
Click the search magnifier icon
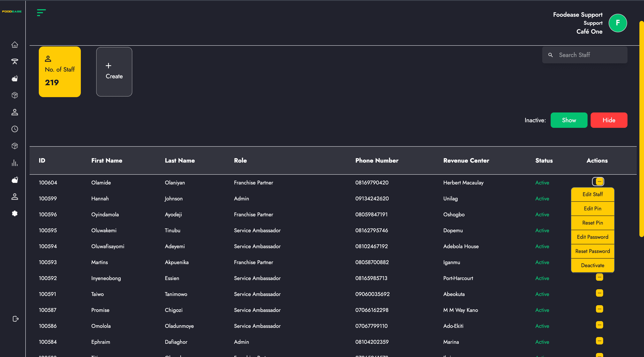click(x=550, y=55)
